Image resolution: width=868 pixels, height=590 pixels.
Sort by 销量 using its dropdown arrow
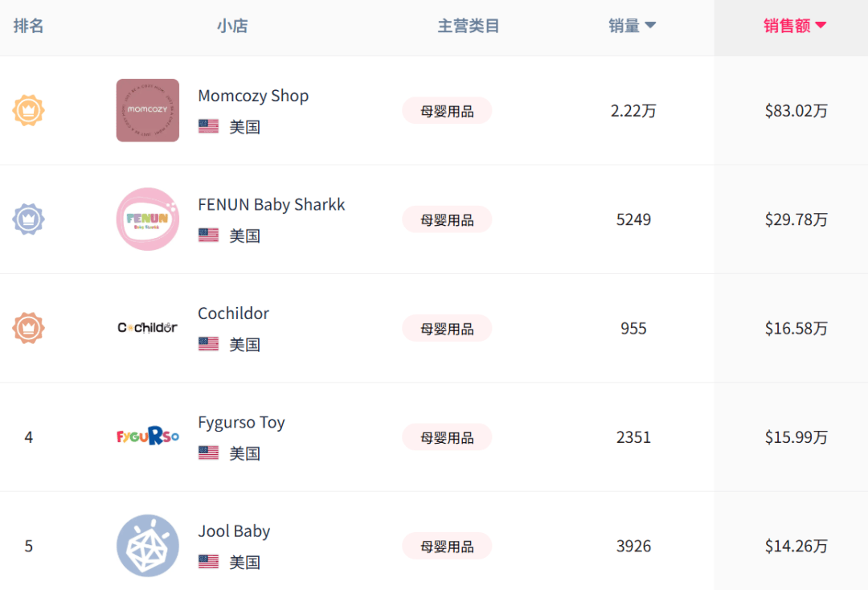click(650, 25)
